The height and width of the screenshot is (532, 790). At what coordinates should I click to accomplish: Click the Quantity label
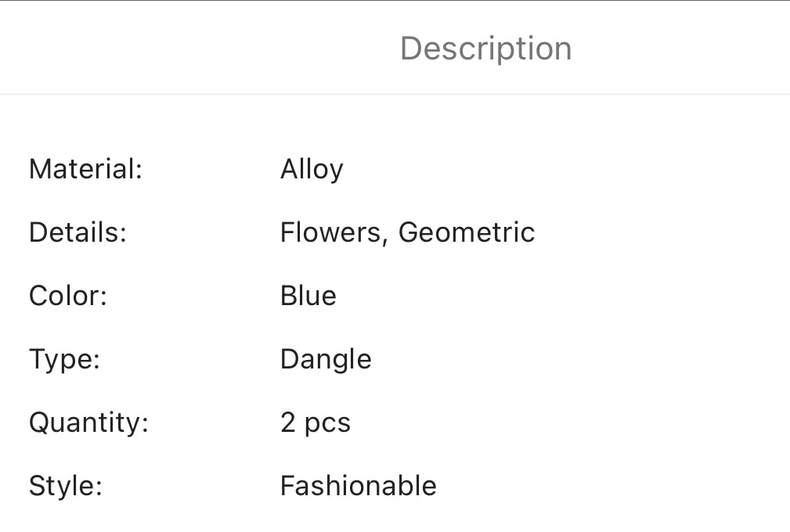tap(88, 422)
